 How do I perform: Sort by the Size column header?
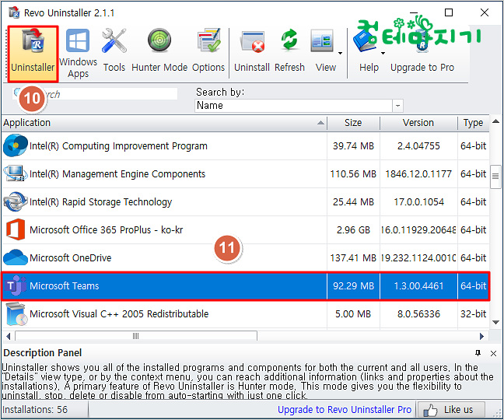click(x=353, y=123)
